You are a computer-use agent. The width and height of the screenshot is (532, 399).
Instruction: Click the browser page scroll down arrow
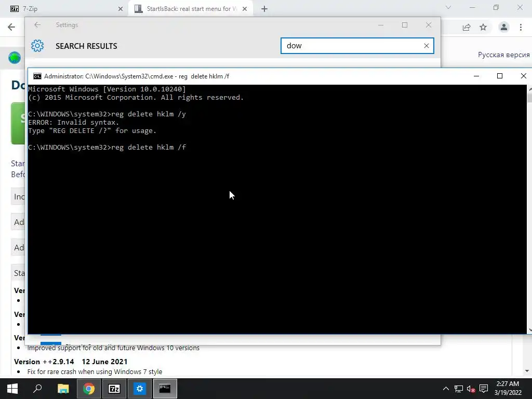point(527,371)
